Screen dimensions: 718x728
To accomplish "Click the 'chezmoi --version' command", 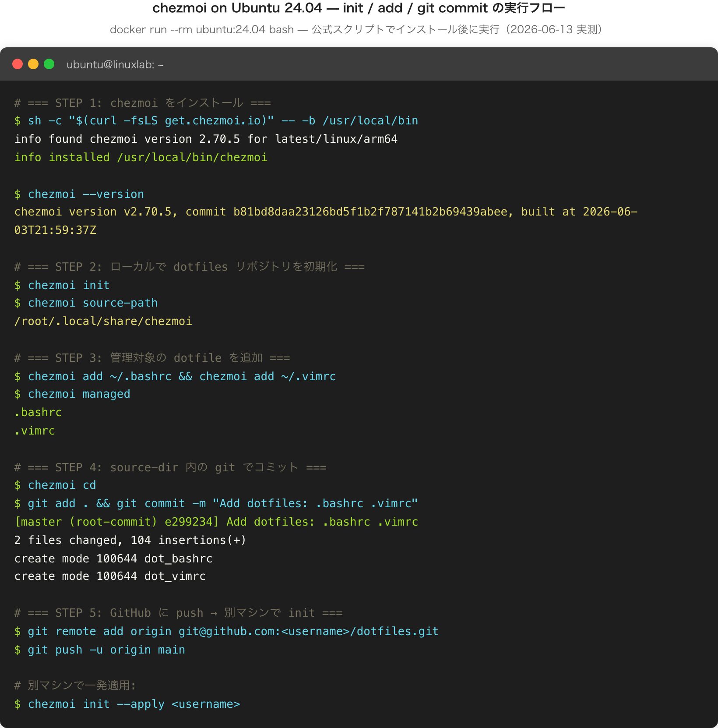I will click(x=79, y=194).
